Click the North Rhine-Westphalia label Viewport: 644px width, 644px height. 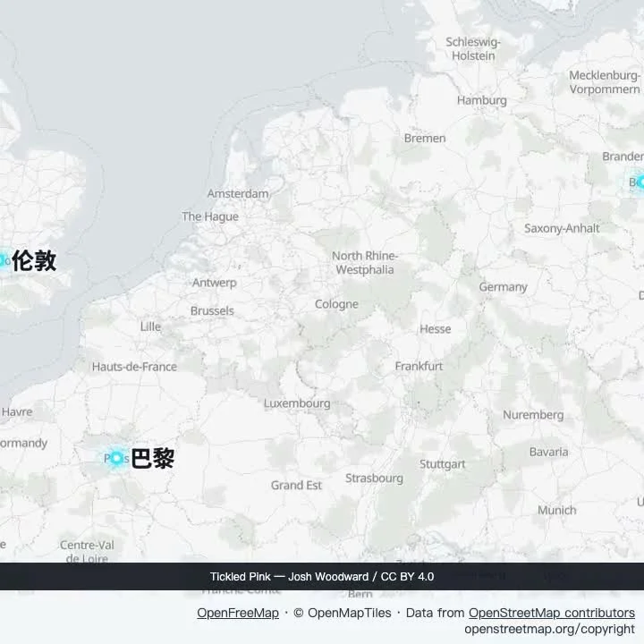coord(365,263)
